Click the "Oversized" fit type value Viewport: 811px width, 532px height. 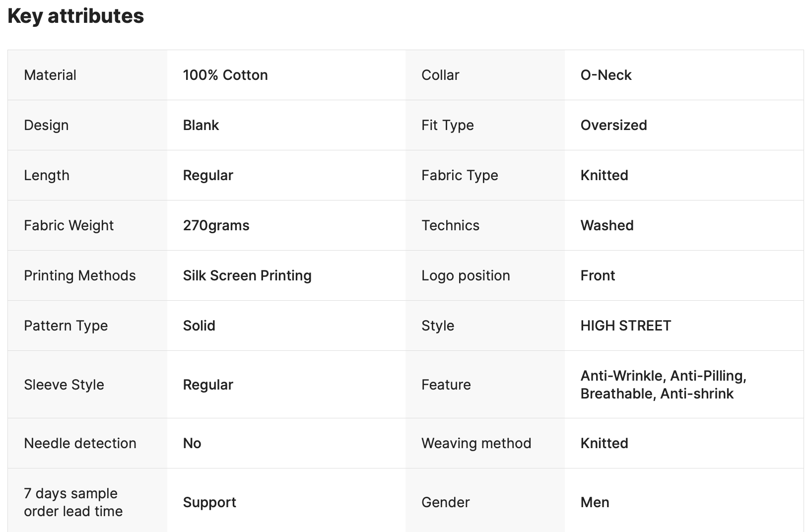pyautogui.click(x=613, y=125)
